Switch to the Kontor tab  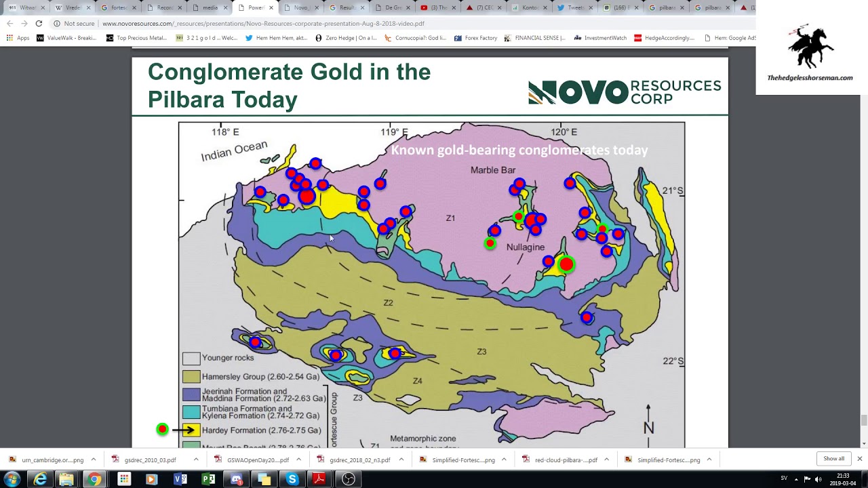pos(529,7)
